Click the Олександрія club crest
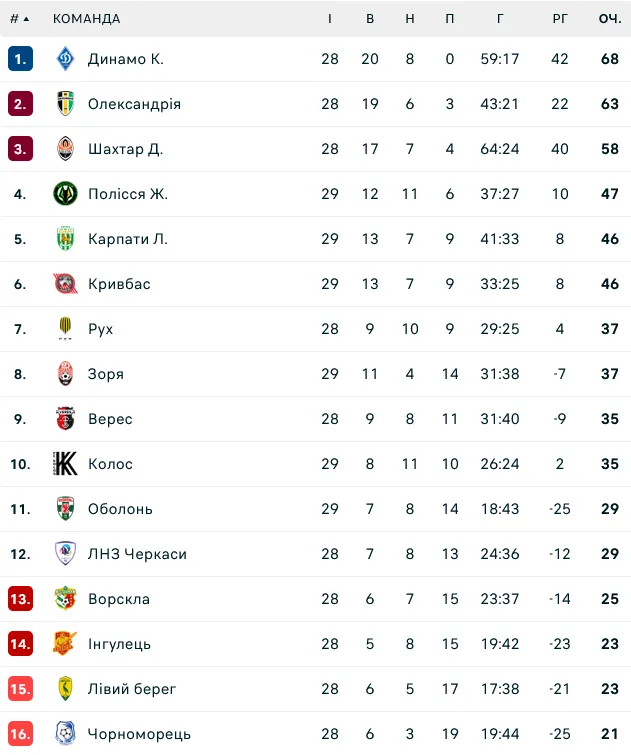The height and width of the screenshot is (755, 631). tap(65, 104)
